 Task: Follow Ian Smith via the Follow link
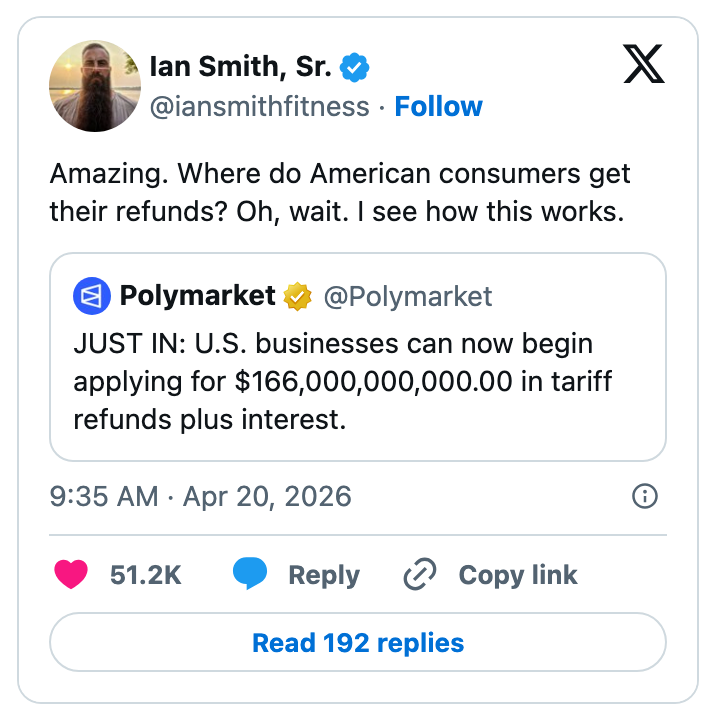click(438, 106)
